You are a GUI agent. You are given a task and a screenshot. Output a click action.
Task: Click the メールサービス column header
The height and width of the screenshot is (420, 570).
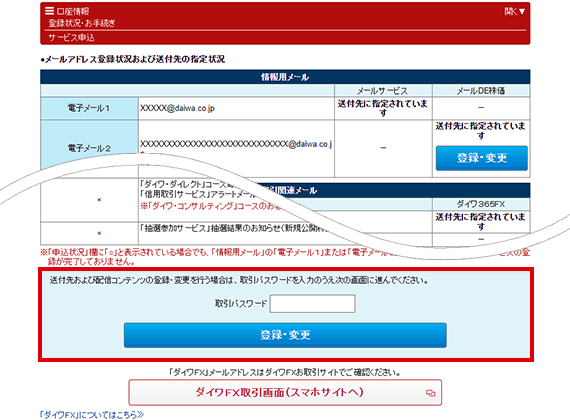tap(383, 91)
